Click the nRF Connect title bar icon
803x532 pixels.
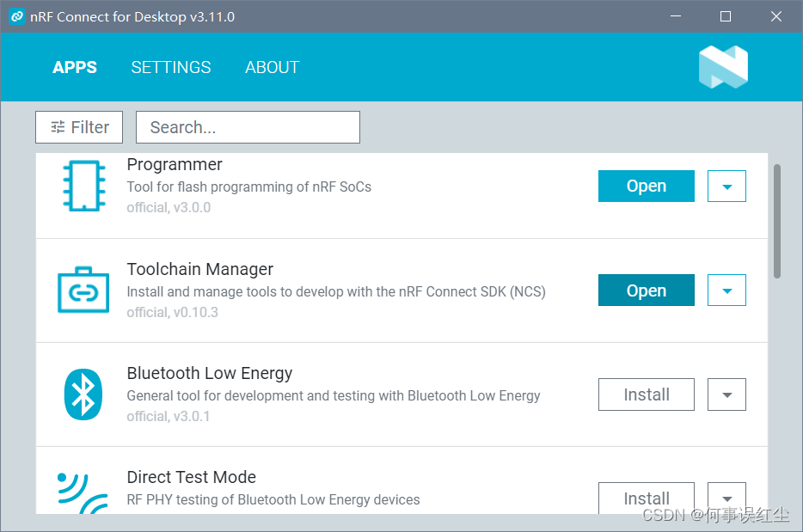[16, 16]
